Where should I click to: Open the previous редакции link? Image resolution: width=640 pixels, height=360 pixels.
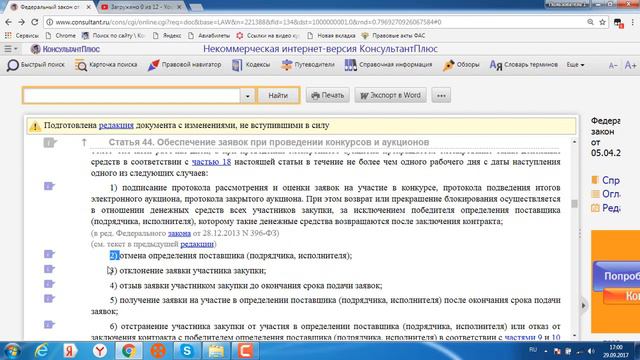tap(197, 244)
